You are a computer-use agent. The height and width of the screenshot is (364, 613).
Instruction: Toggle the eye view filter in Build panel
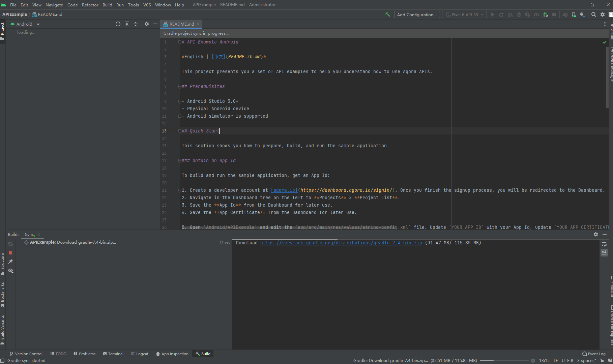coord(10,271)
